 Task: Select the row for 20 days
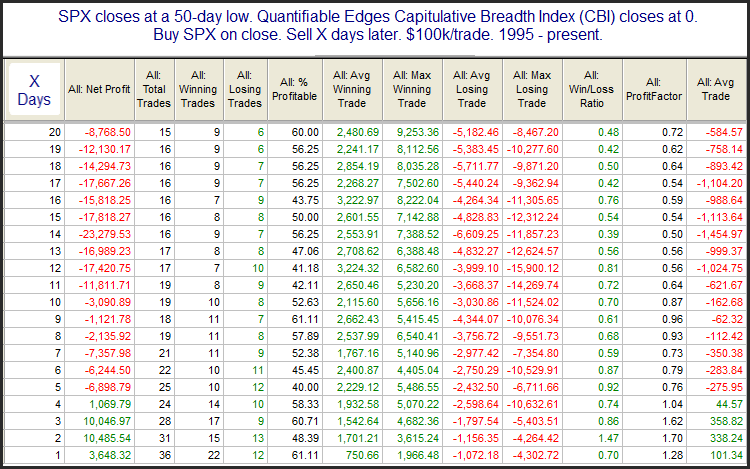coord(375,132)
